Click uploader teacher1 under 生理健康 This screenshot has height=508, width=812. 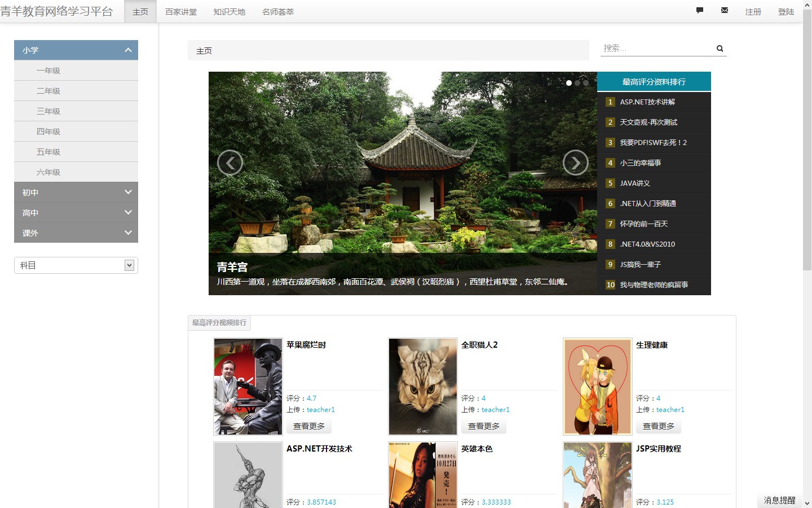click(x=670, y=410)
